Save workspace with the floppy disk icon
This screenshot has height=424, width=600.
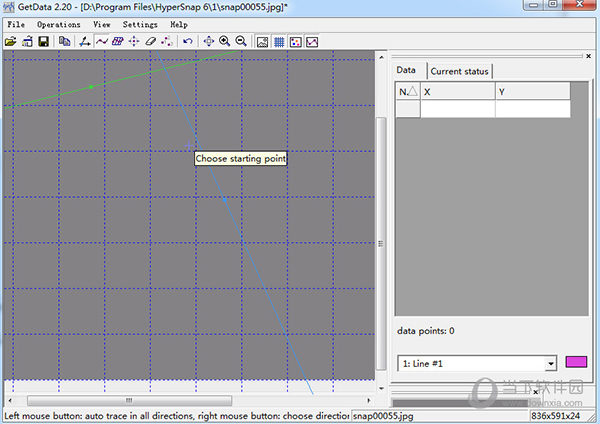[44, 41]
